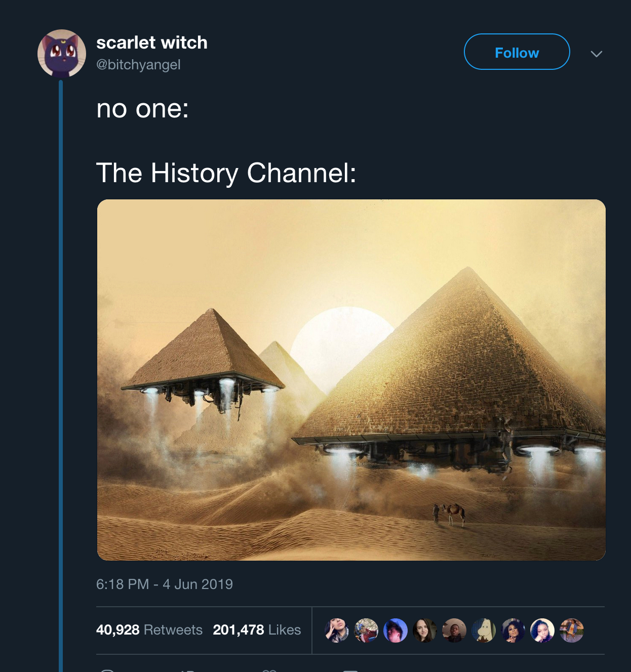Click the 6:18 PM - 4 Jun 2019 timestamp
Screen dimensions: 631x672
(x=165, y=584)
